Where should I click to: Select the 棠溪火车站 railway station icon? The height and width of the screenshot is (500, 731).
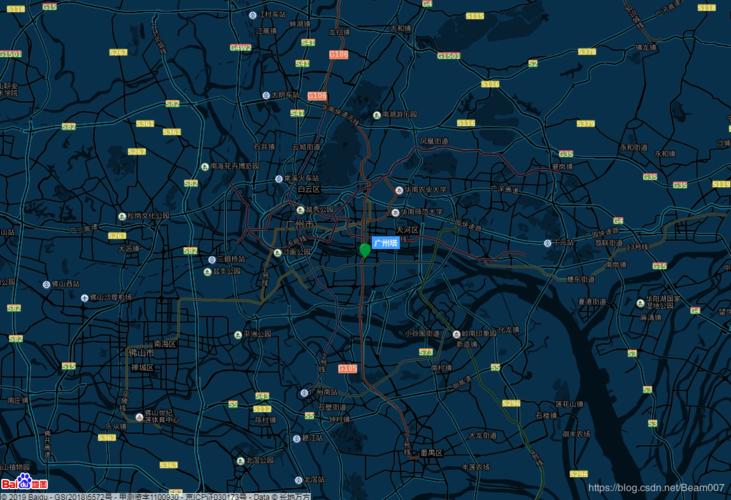coord(279,179)
